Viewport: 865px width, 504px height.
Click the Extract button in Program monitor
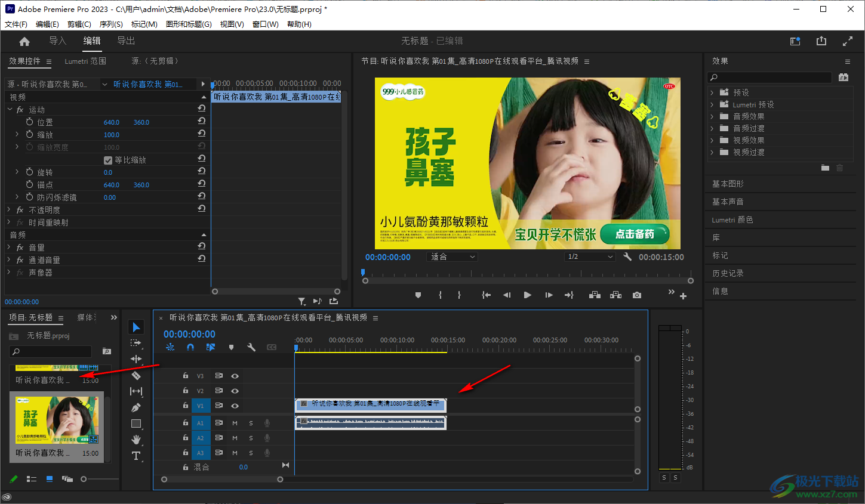[x=615, y=295]
